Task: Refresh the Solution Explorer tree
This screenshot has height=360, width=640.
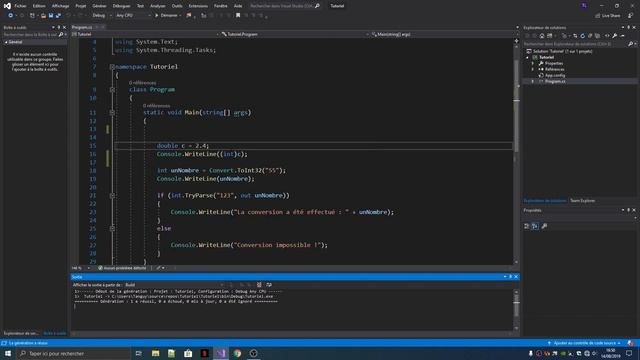Action: tap(582, 36)
